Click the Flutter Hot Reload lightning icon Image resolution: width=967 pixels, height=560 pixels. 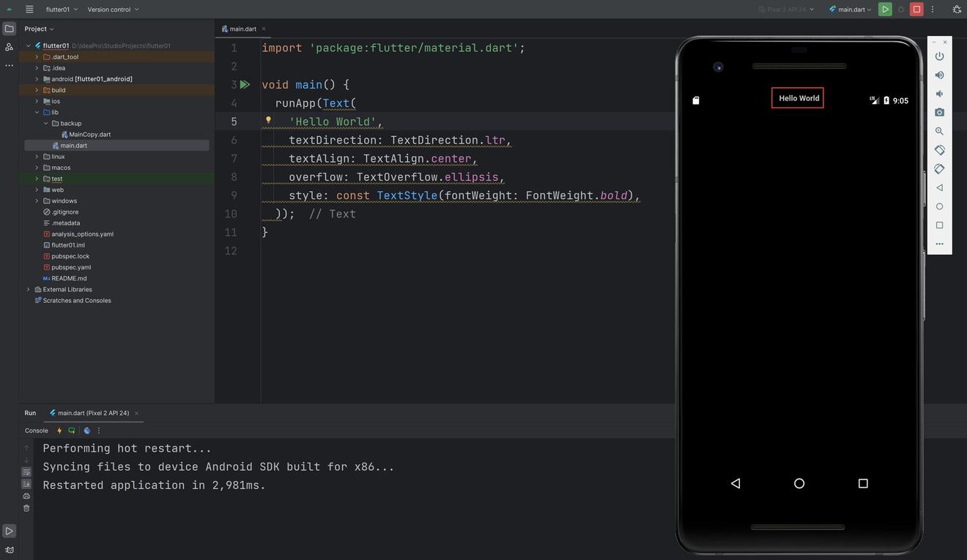(59, 430)
